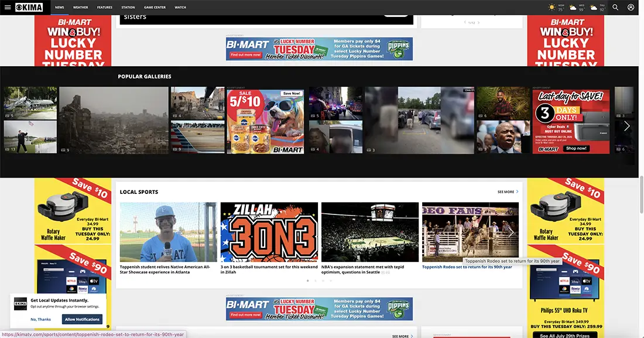Image resolution: width=644 pixels, height=338 pixels.
Task: Click Find out more now in lower banner
Action: coord(246,315)
